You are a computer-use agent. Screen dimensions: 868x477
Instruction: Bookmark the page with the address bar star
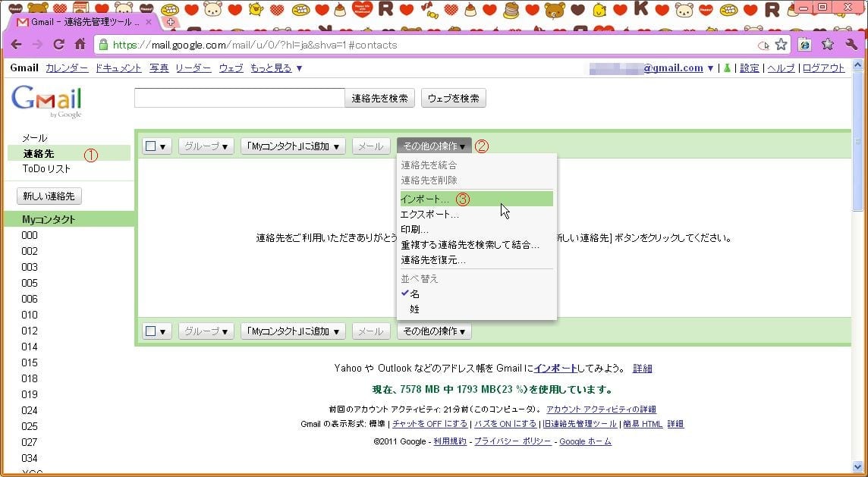point(781,45)
